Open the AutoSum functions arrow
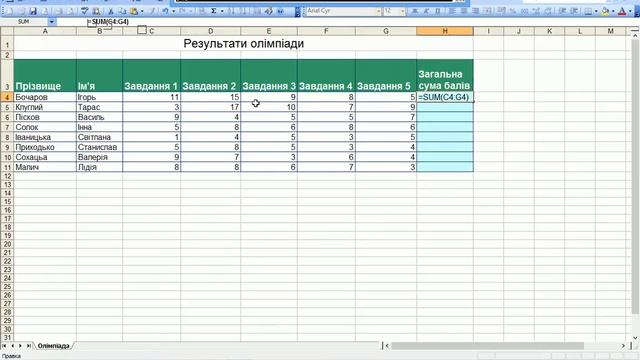 coord(222,11)
